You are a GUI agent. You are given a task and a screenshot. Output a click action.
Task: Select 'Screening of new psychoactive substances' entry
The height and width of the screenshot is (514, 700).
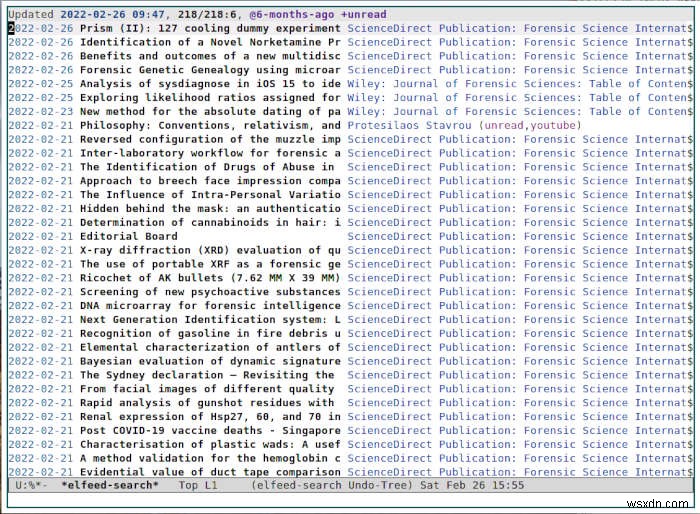210,292
